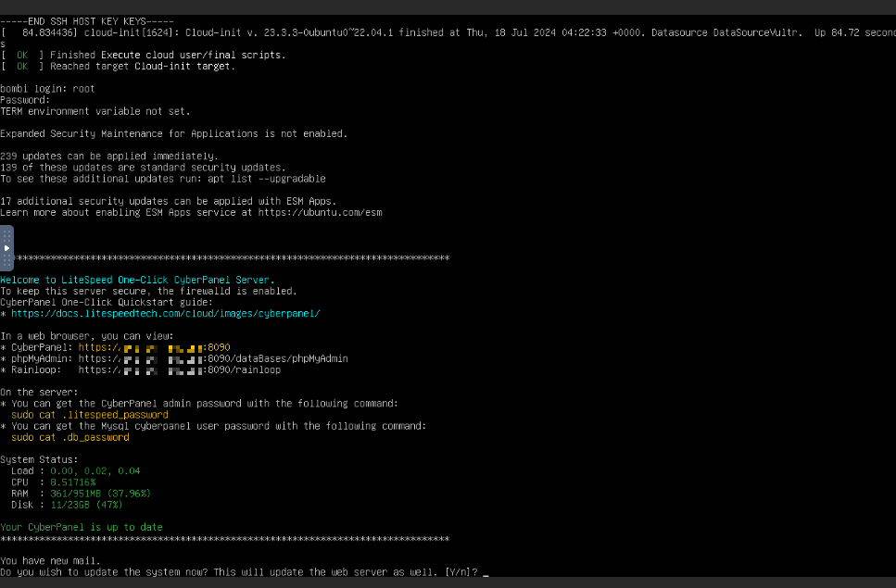Click the CyberPanel admin password instruction line
The height and width of the screenshot is (588, 896).
[x=199, y=404]
